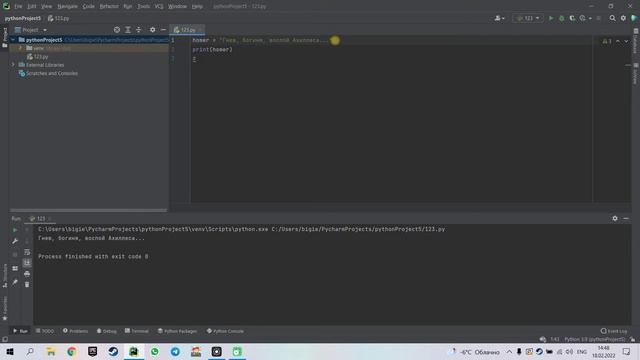Start debugging with the green bug icon
This screenshot has width=640, height=360.
click(562, 18)
